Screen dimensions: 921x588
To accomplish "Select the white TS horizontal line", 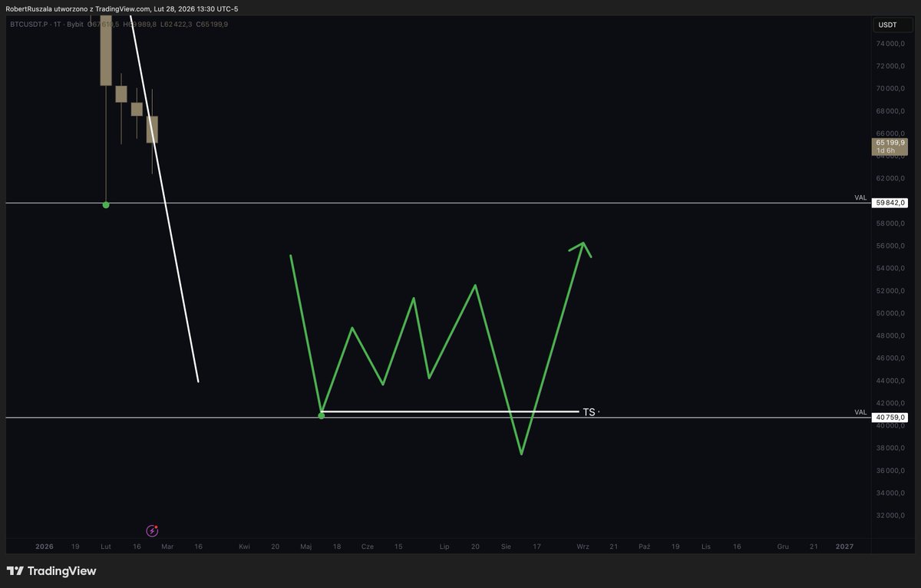I will tap(451, 411).
